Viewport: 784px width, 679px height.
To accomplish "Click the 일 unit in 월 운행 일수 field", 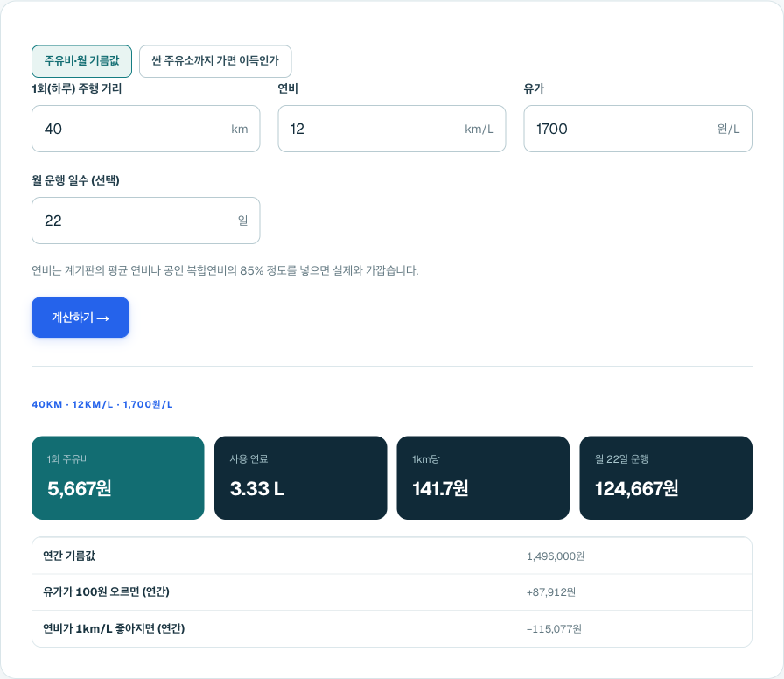I will [x=242, y=220].
